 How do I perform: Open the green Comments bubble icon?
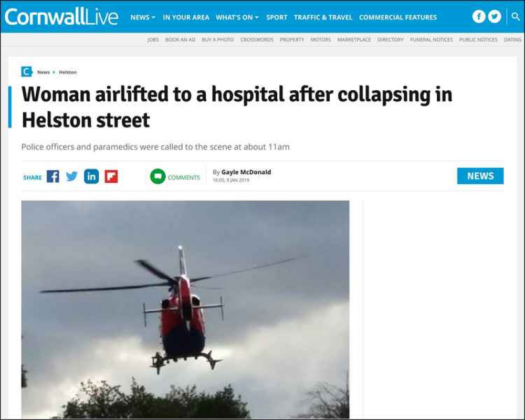(x=157, y=176)
